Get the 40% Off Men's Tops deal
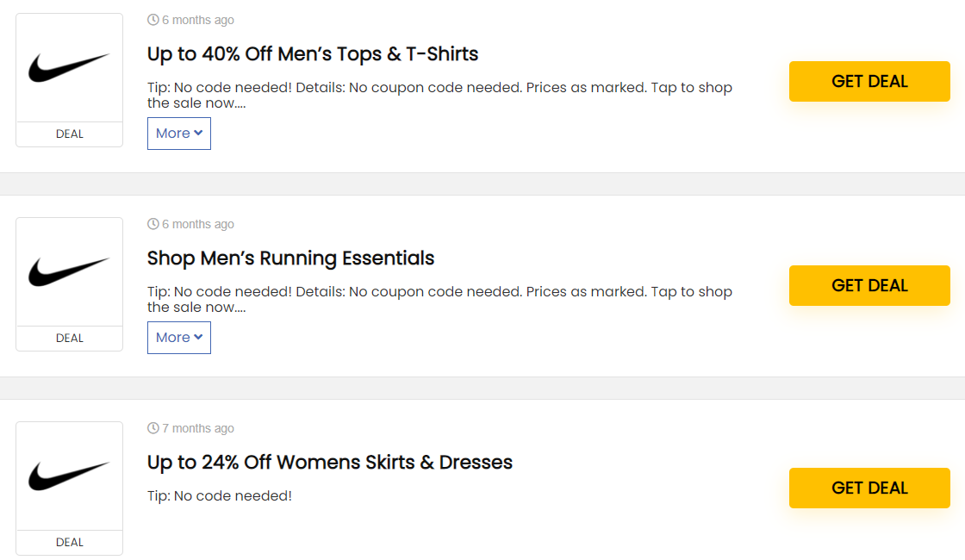 click(869, 81)
